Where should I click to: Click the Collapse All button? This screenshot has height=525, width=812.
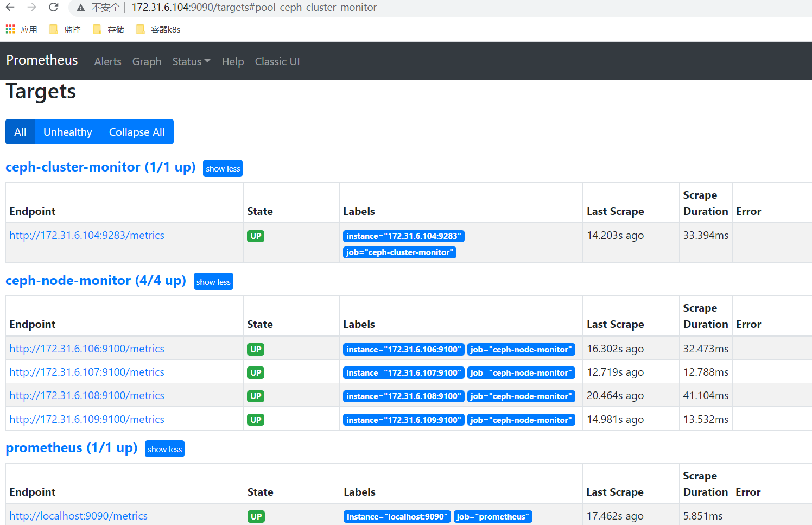137,132
